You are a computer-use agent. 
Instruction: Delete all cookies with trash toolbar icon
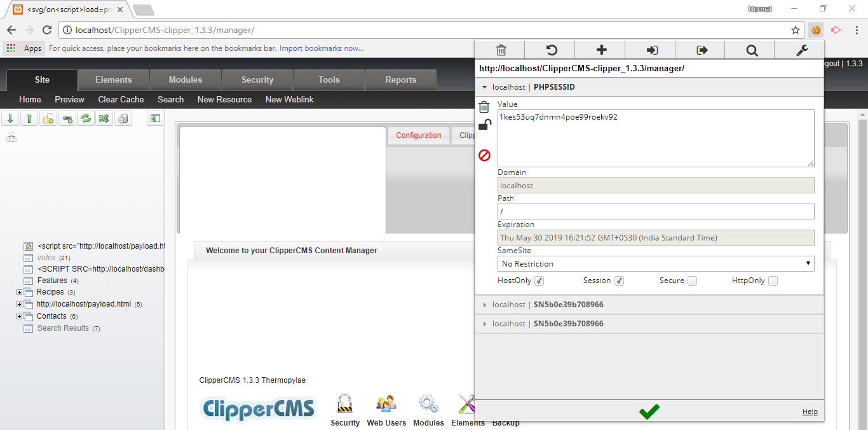pyautogui.click(x=501, y=50)
